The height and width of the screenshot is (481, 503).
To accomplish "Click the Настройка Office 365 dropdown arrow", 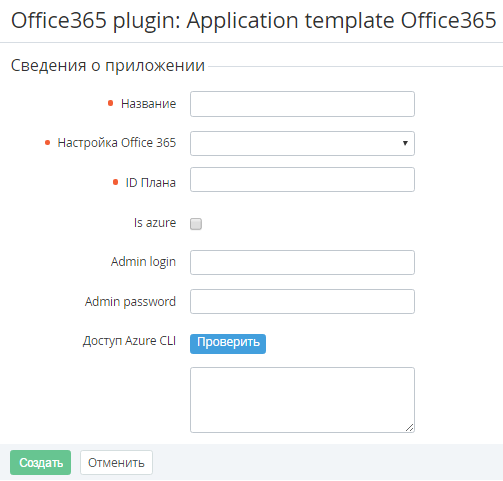I will [405, 143].
